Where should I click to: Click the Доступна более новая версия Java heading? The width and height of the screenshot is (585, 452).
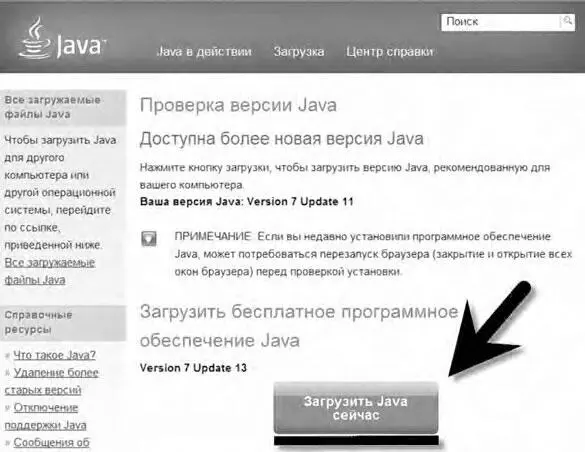pyautogui.click(x=282, y=139)
